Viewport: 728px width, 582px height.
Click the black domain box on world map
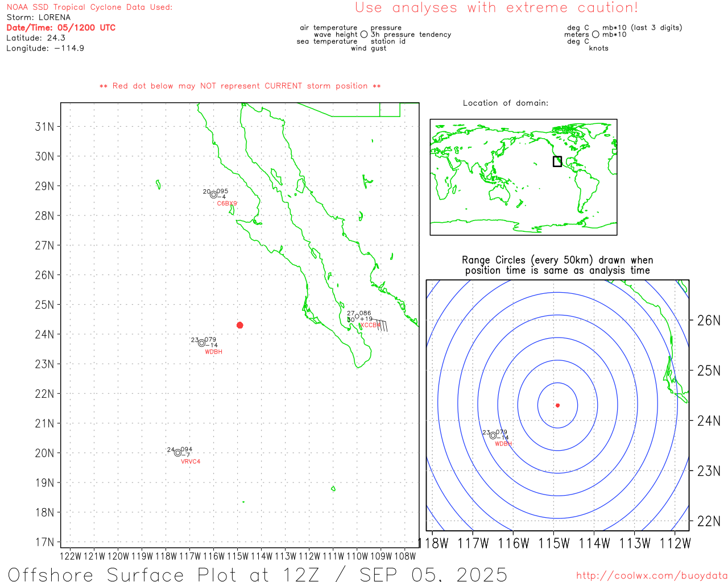click(x=557, y=161)
